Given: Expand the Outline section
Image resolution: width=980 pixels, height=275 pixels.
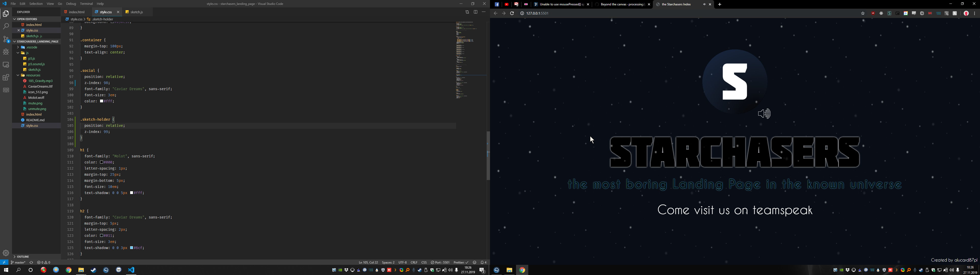Looking at the screenshot, I should point(23,257).
